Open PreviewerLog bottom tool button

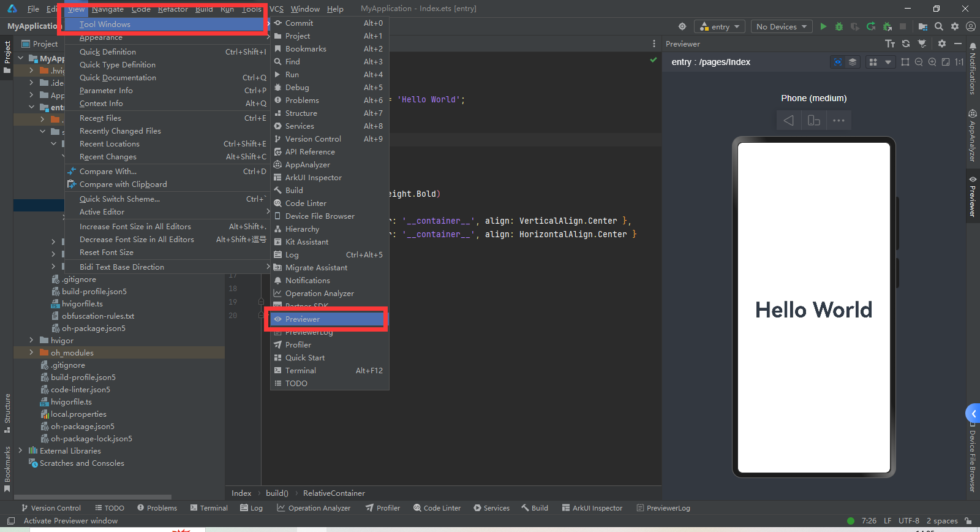pyautogui.click(x=663, y=507)
